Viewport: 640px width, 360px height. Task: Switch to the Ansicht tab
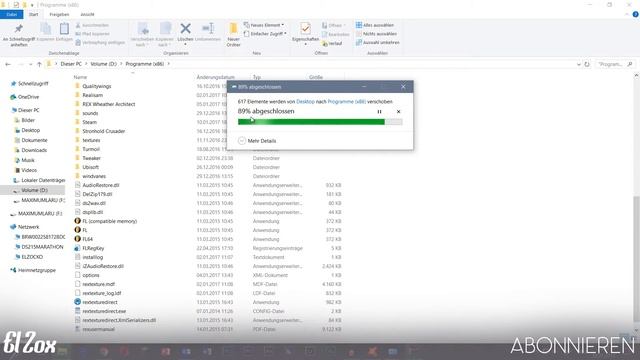pos(87,14)
